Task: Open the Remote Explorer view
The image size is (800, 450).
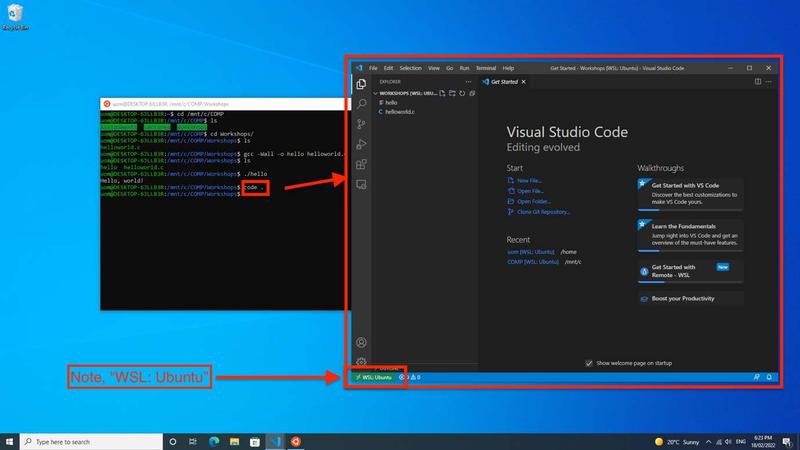Action: [x=361, y=184]
